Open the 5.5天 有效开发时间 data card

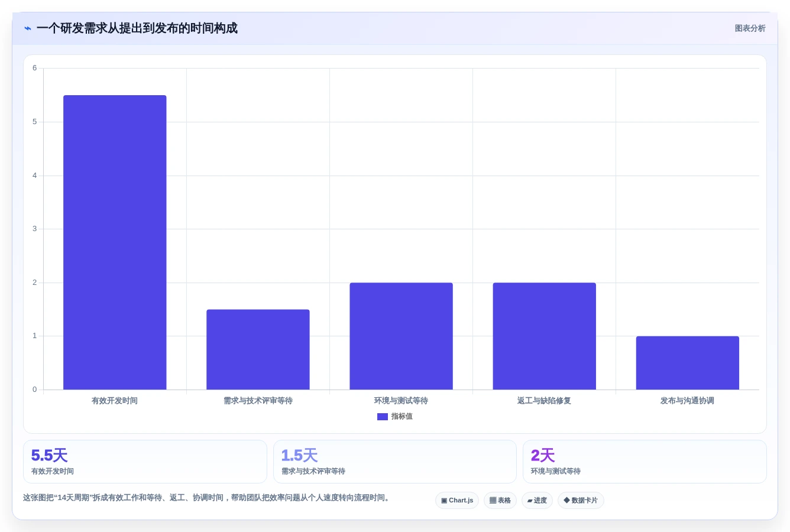[145, 462]
